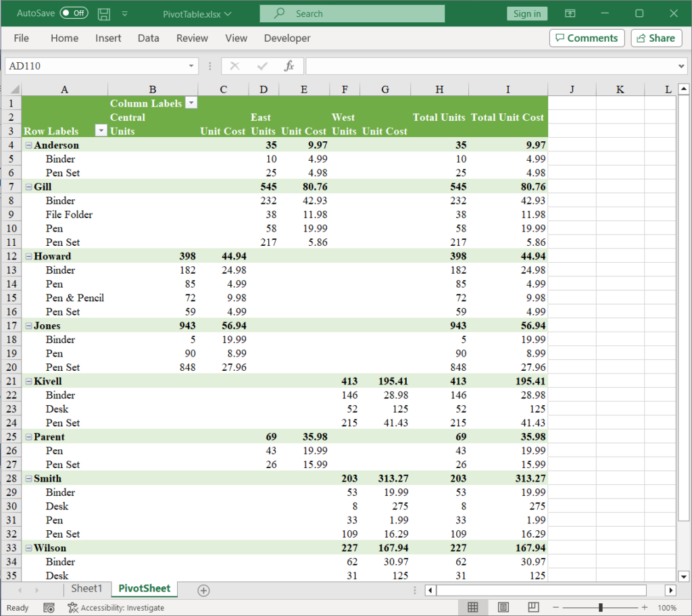Viewport: 692px width, 616px height.
Task: Click the macro recording icon in status bar
Action: click(x=49, y=607)
